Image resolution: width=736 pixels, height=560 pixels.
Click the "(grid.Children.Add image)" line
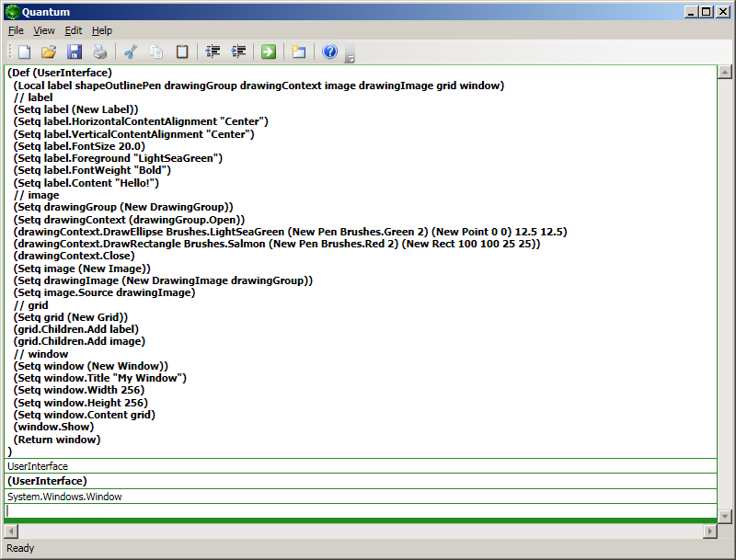click(79, 341)
